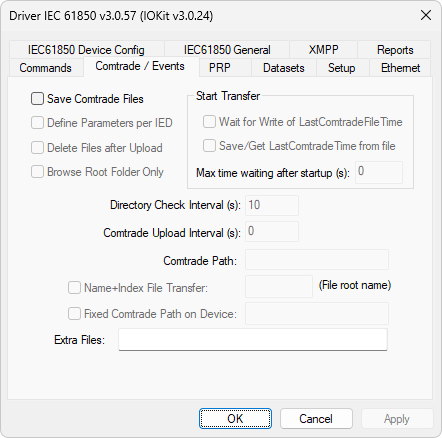
Task: Click the Fixed Comtrade Path text field
Action: pyautogui.click(x=317, y=313)
